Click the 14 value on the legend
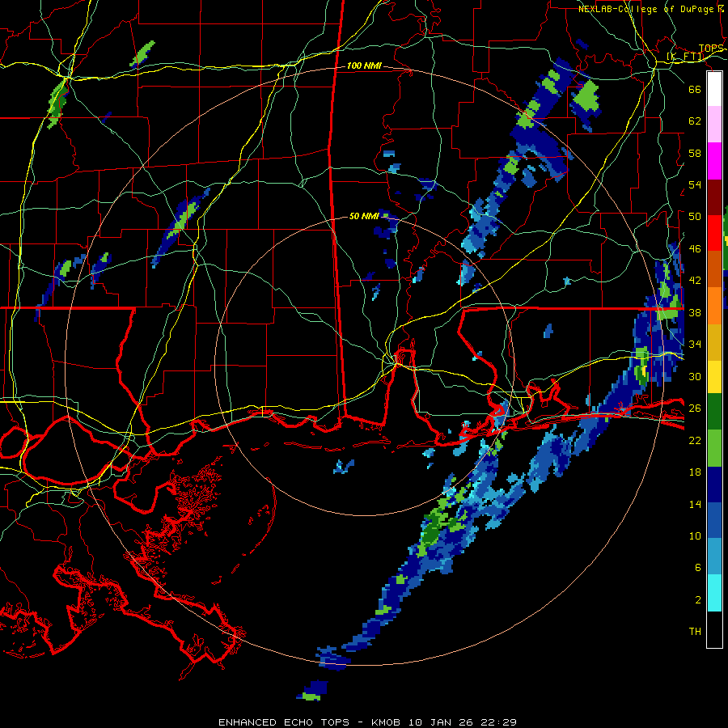The image size is (728, 728). click(x=695, y=504)
